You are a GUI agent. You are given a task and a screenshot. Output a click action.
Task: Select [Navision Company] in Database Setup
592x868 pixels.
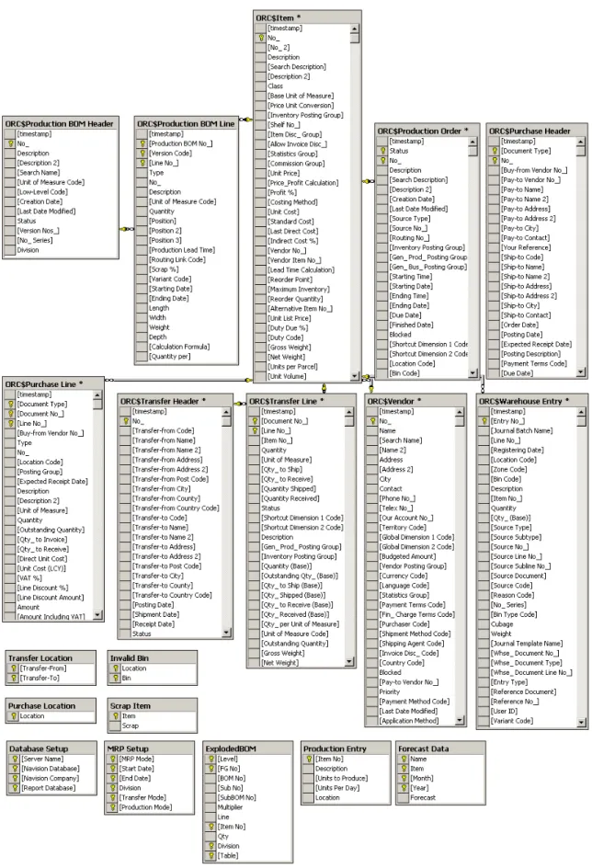pyautogui.click(x=51, y=778)
